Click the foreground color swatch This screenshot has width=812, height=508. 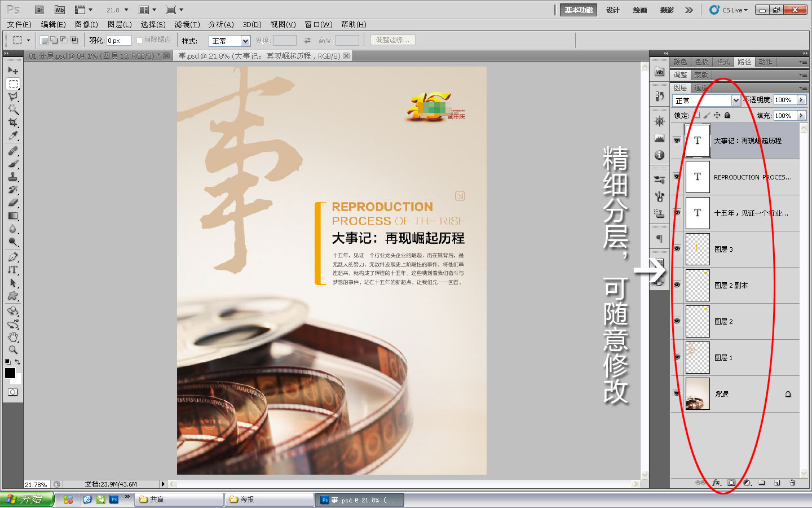(10, 373)
